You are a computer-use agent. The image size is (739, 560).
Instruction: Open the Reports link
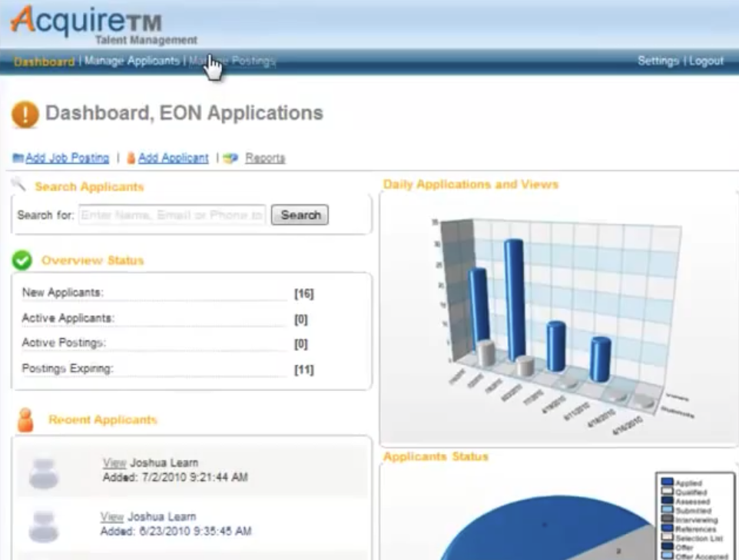click(265, 158)
